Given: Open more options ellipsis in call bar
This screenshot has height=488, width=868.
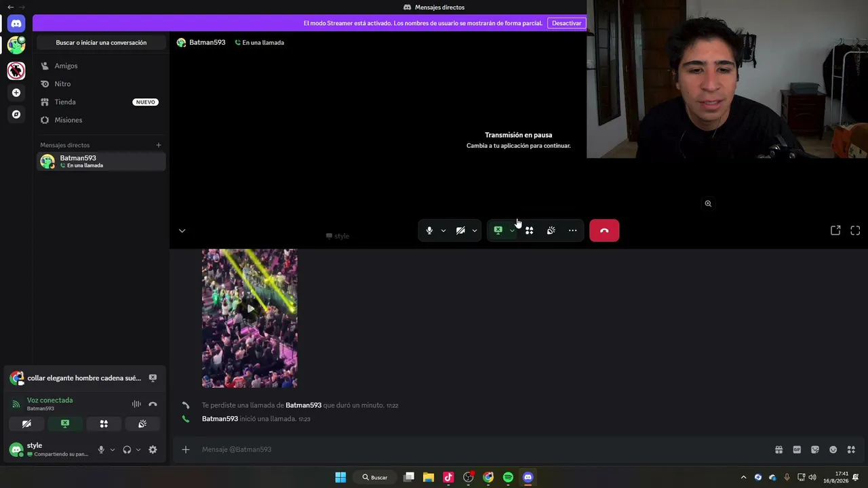Looking at the screenshot, I should (573, 230).
